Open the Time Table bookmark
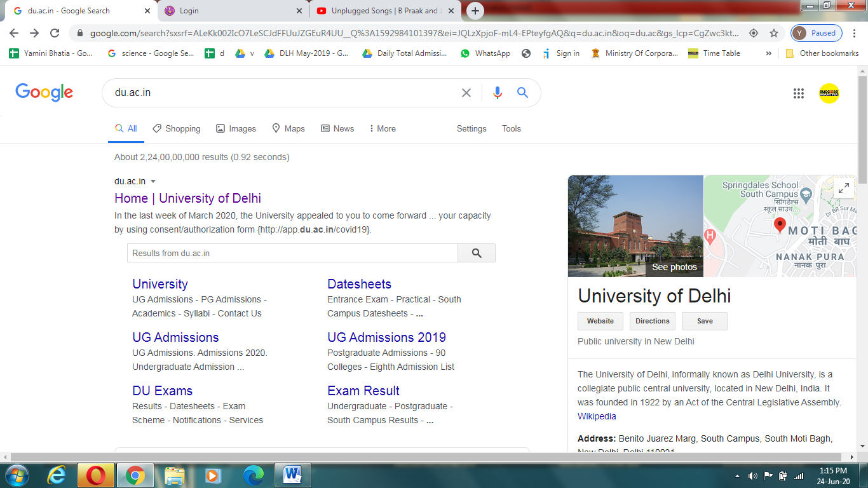868x488 pixels. click(x=714, y=53)
